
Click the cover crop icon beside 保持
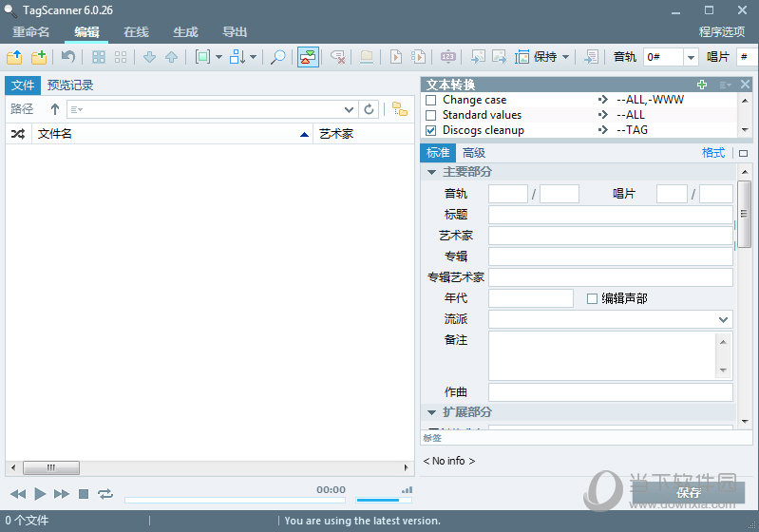click(522, 57)
